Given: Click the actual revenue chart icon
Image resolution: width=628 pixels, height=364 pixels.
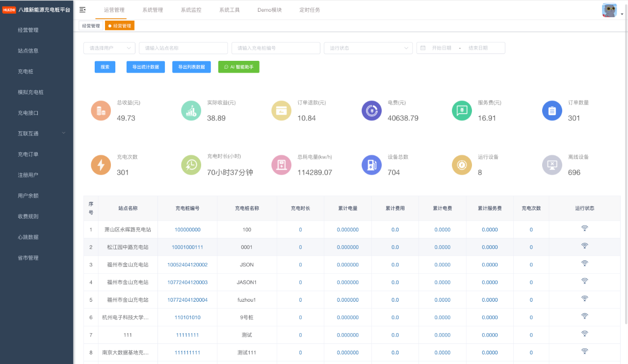Looking at the screenshot, I should (191, 111).
